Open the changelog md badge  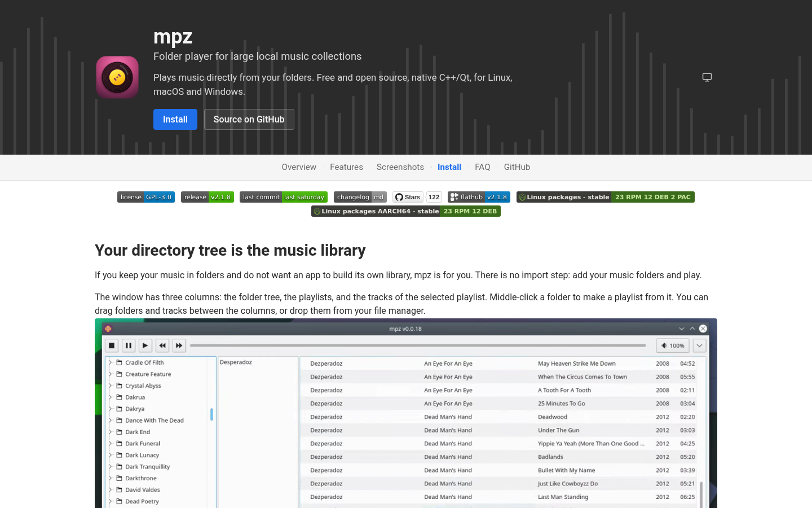pos(360,197)
